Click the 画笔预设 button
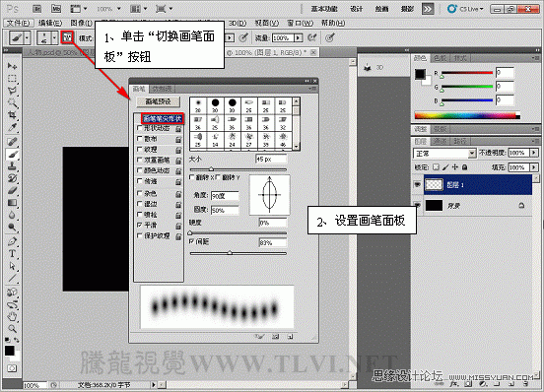The width and height of the screenshot is (544, 392). (x=159, y=101)
